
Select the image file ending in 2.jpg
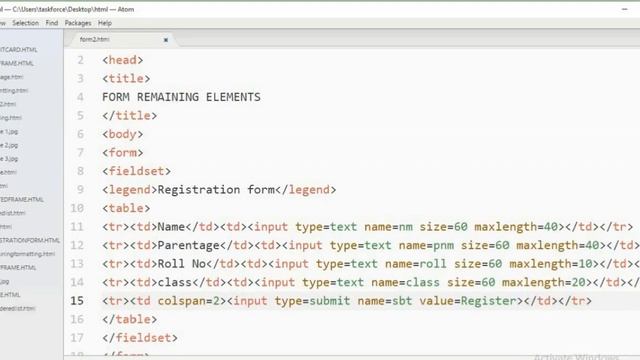(x=9, y=145)
